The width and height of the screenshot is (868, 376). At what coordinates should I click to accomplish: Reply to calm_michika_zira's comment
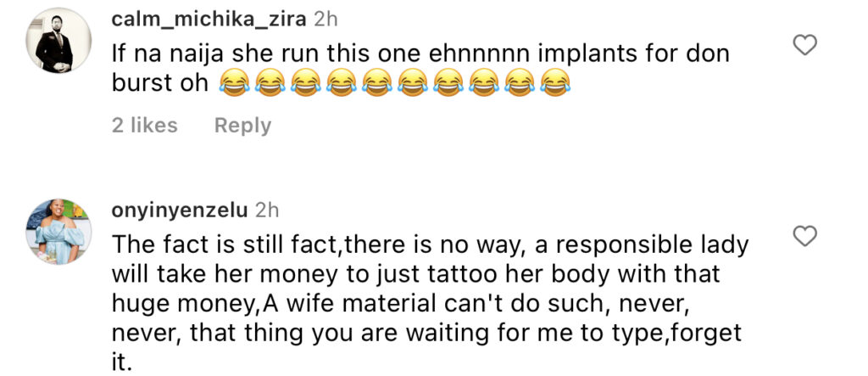(242, 126)
